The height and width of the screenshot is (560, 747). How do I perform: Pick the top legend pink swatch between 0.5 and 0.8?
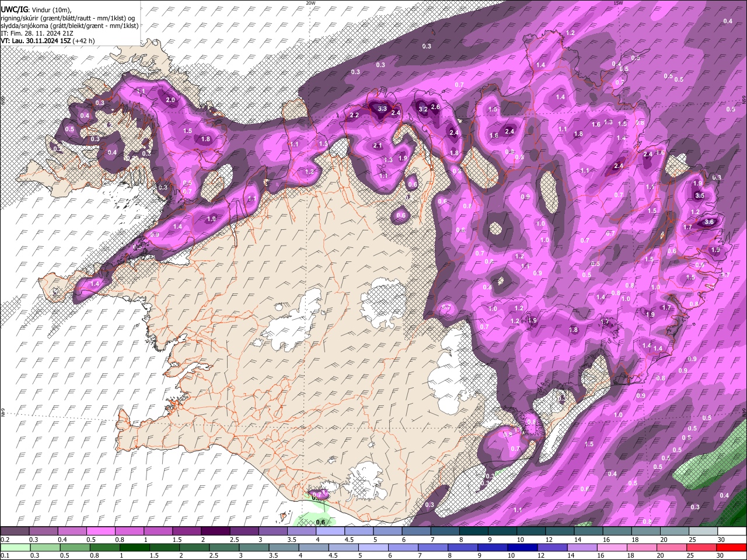coord(100,531)
